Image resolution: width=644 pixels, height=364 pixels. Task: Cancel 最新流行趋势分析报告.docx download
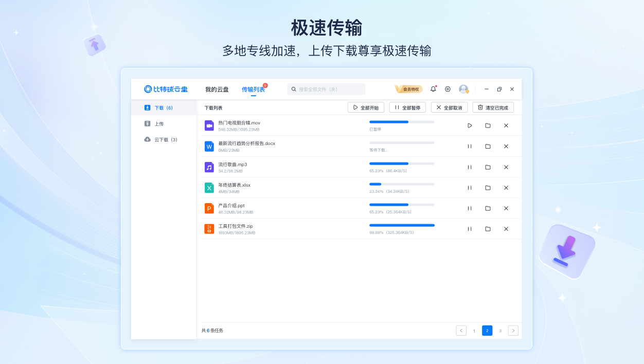tap(506, 147)
